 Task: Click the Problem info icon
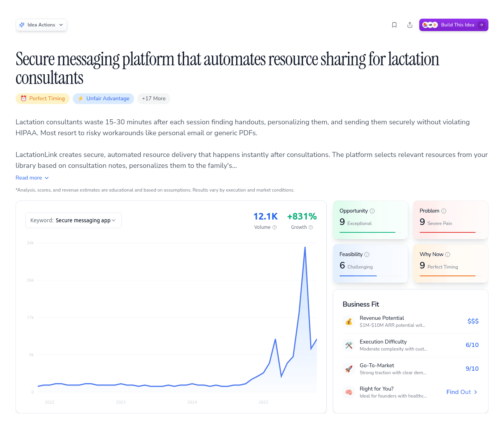click(x=444, y=211)
